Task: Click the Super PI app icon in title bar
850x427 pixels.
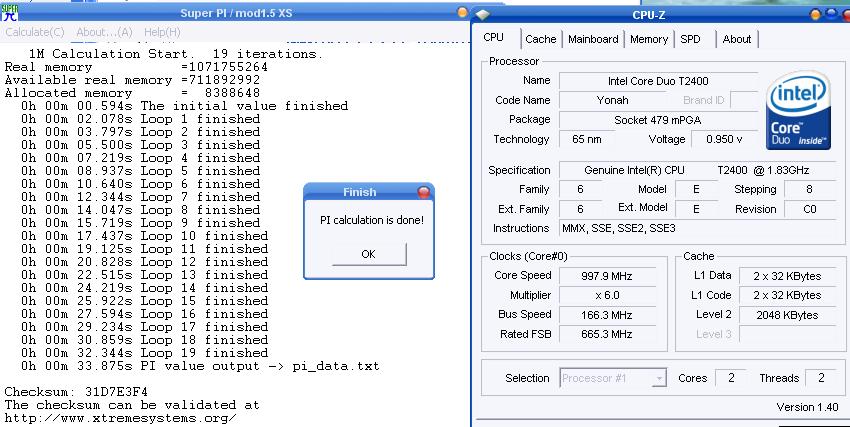Action: pyautogui.click(x=9, y=12)
